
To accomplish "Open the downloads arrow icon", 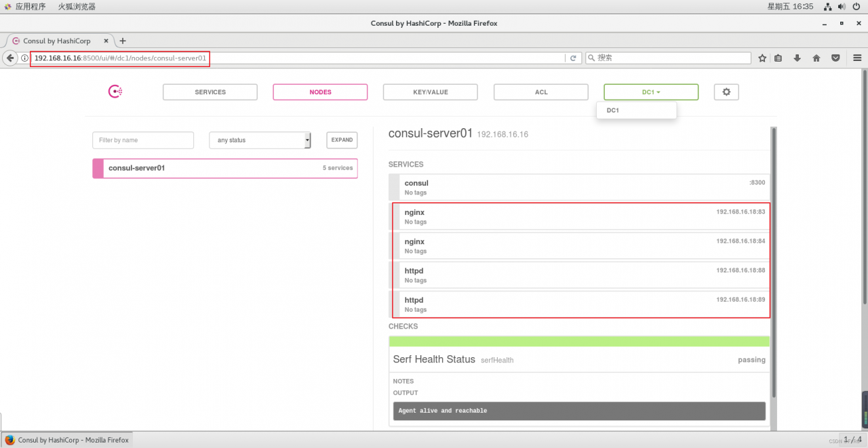I will click(797, 58).
